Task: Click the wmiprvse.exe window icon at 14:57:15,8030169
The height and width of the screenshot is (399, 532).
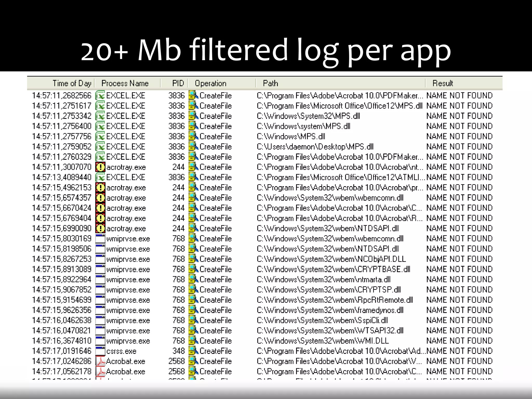Action: click(100, 238)
